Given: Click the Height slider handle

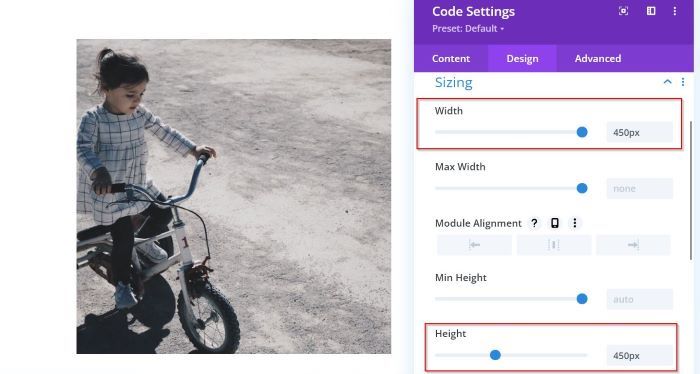Looking at the screenshot, I should click(495, 355).
